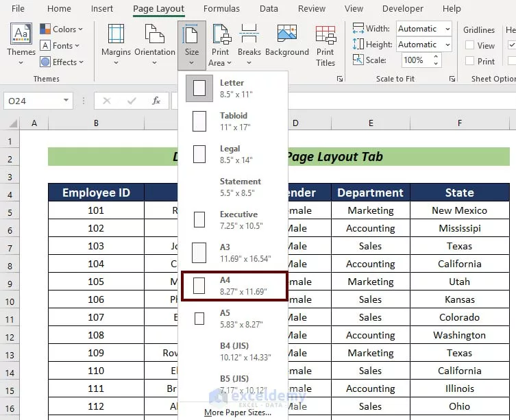The width and height of the screenshot is (516, 420).
Task: Expand the Width Automatic dropdown
Action: (x=447, y=29)
